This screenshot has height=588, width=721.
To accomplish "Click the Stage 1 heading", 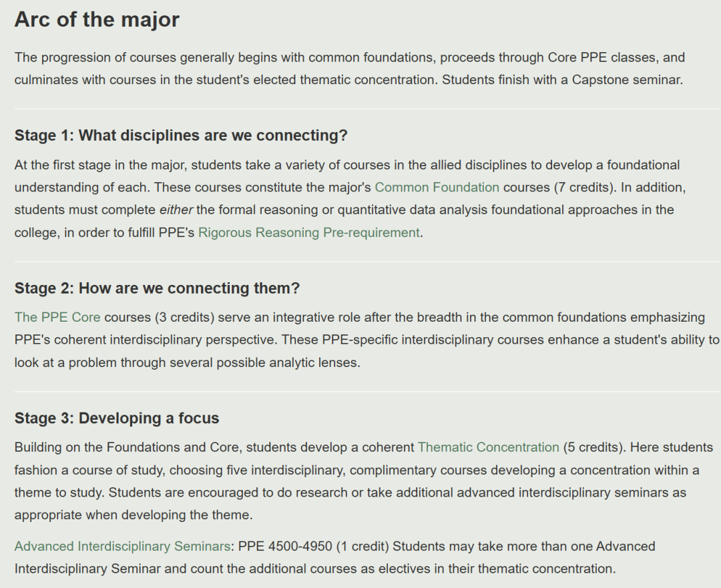I will point(181,135).
